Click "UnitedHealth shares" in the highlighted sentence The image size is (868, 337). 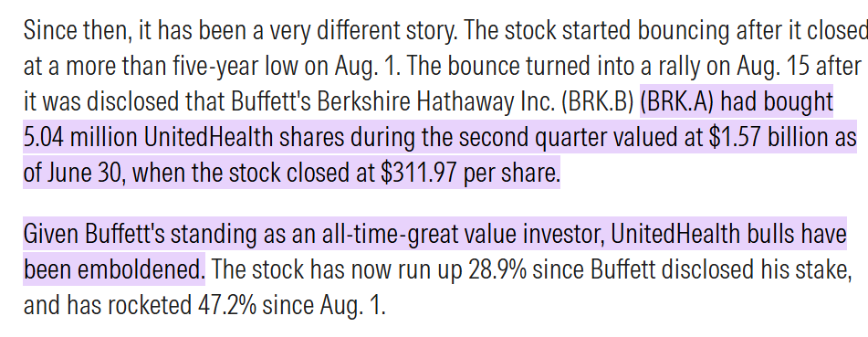tap(237, 138)
